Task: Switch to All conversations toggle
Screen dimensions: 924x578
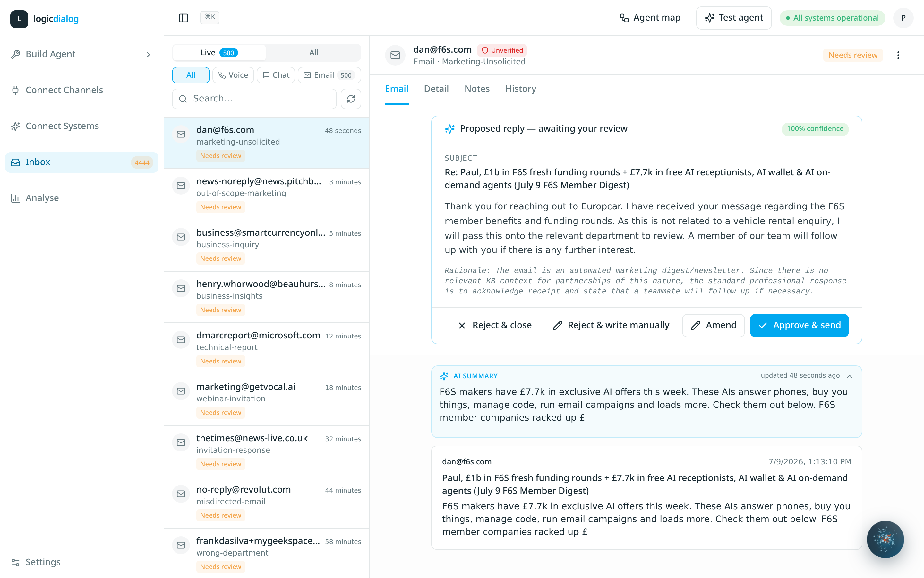Action: click(x=313, y=53)
